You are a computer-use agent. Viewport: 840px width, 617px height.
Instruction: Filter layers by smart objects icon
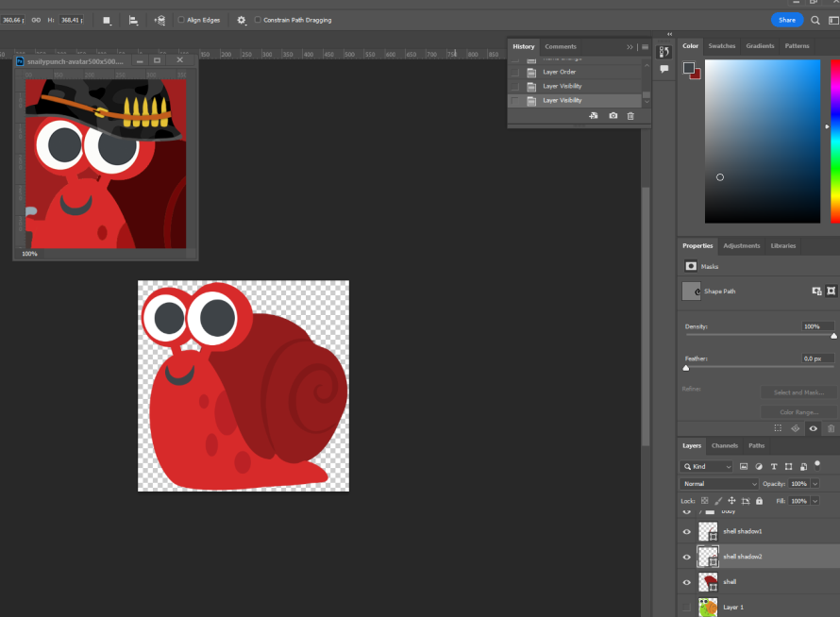pyautogui.click(x=803, y=466)
